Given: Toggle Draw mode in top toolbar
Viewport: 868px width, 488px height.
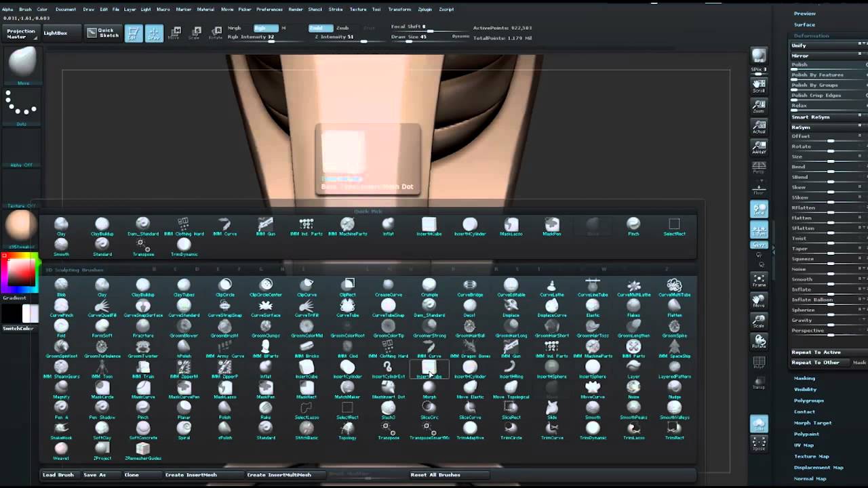Looking at the screenshot, I should click(154, 33).
